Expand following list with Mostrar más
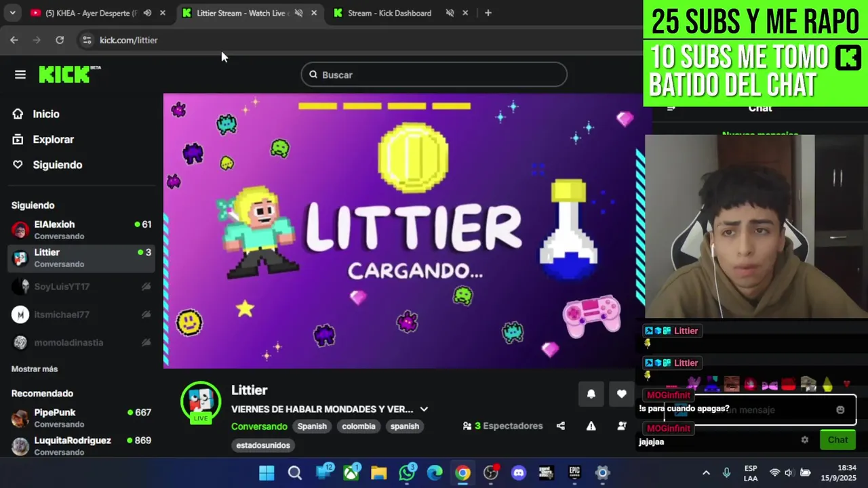 coord(35,369)
